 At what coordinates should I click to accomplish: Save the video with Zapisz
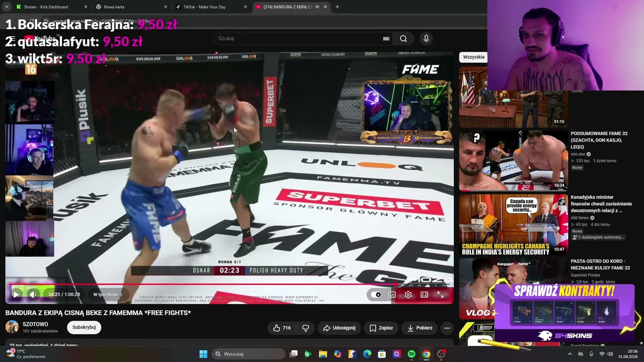point(381,328)
